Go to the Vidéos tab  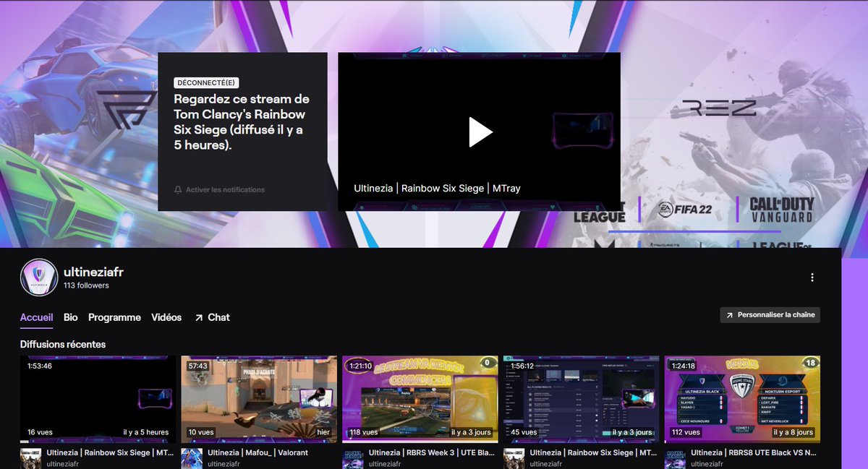pyautogui.click(x=166, y=317)
